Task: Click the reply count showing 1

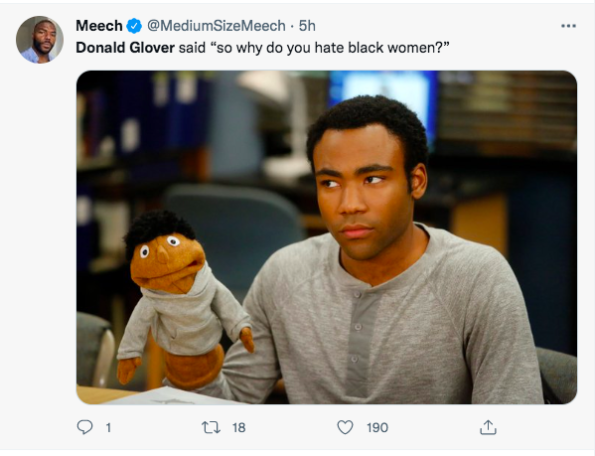Action: (x=108, y=428)
